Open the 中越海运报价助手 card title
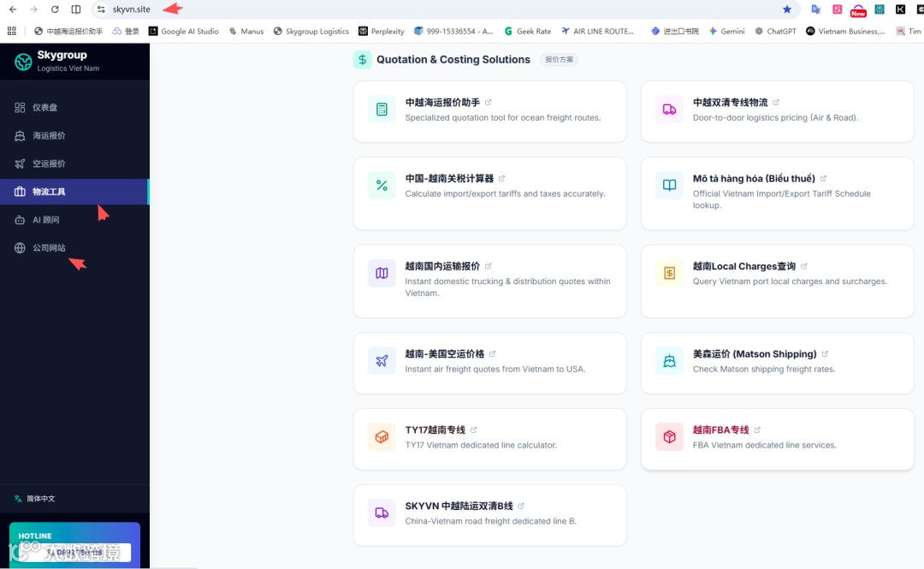924x569 pixels. (442, 103)
